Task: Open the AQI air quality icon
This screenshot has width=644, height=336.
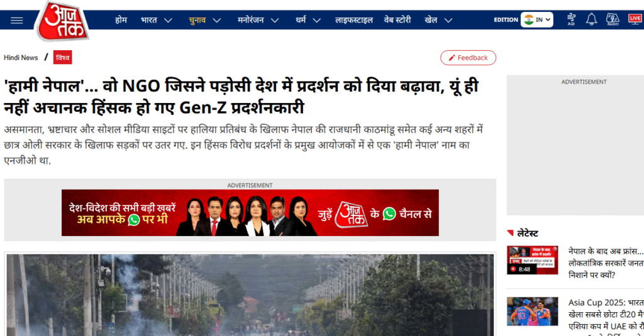Action: [x=571, y=19]
